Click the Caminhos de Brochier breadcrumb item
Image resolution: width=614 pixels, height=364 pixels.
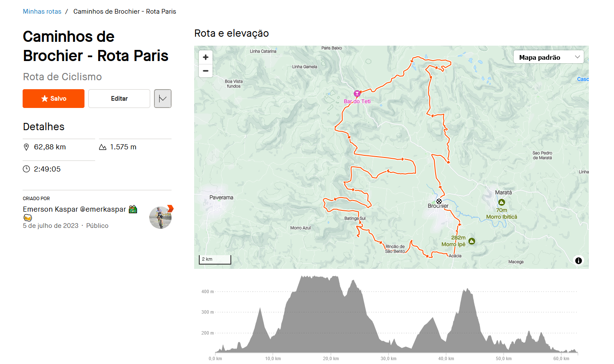[x=125, y=12]
